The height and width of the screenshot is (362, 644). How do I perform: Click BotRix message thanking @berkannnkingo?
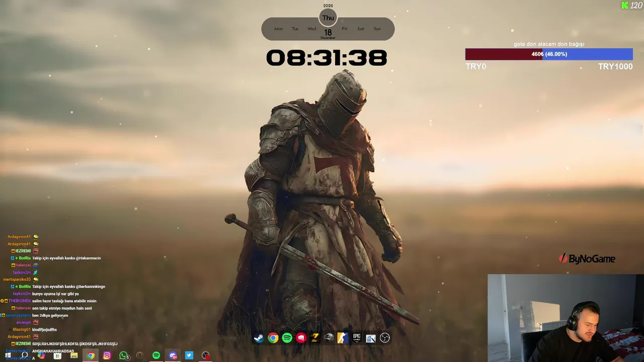click(x=68, y=287)
